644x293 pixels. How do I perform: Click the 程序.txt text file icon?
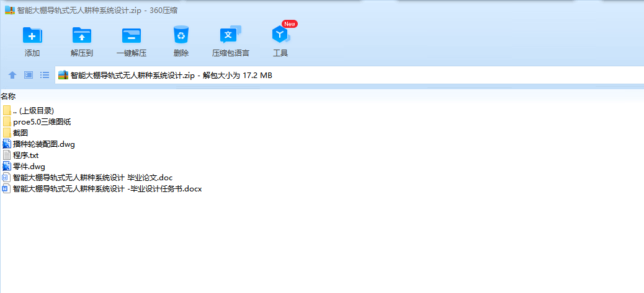7,155
